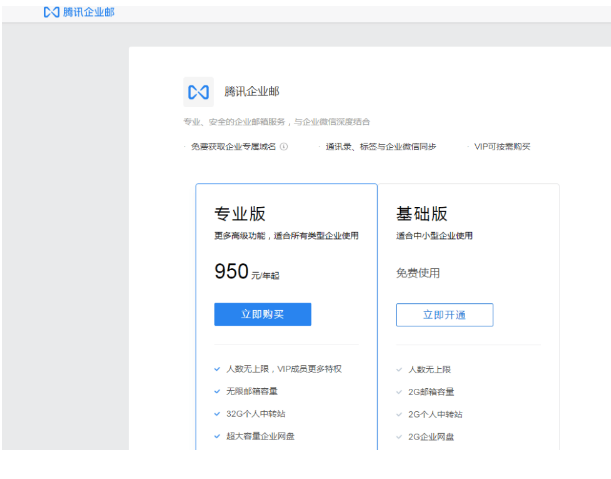The image size is (611, 479).
Task: Click 立即开通 button for 基础版
Action: [444, 315]
